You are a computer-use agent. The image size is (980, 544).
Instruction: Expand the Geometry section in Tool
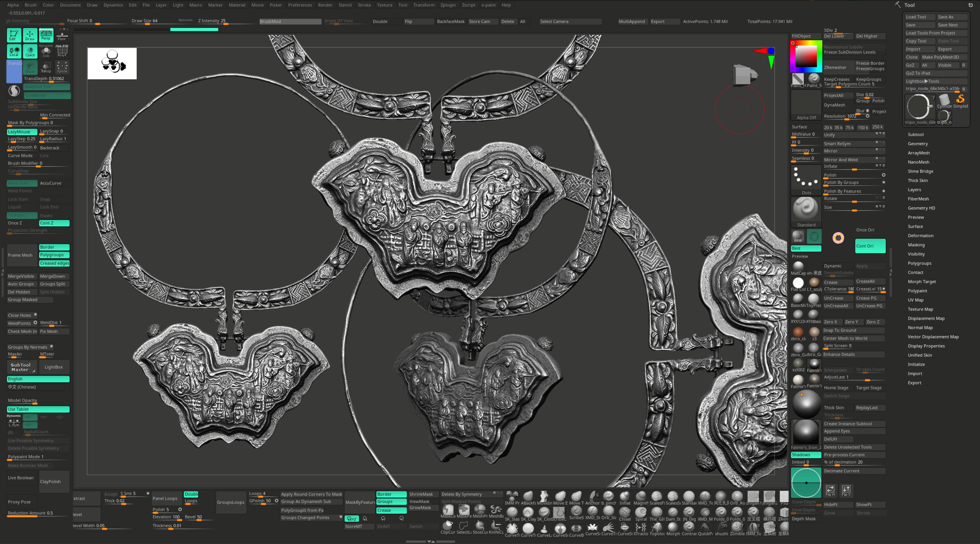point(918,144)
